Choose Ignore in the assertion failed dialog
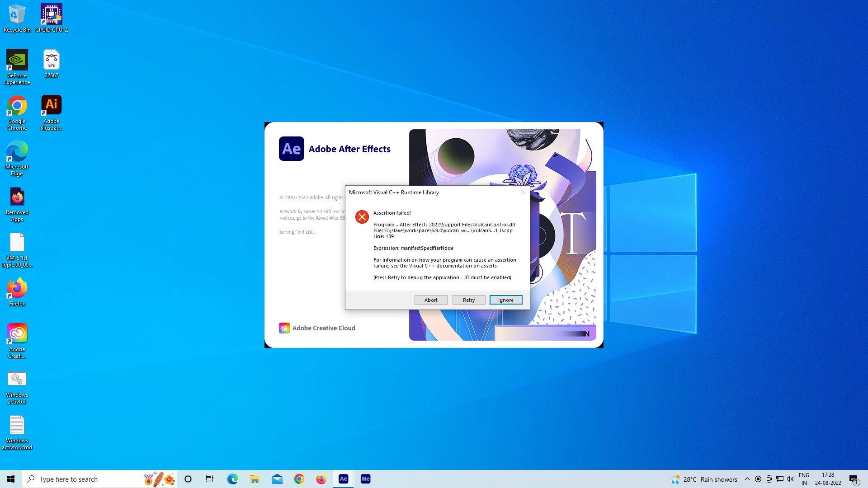 (x=505, y=300)
